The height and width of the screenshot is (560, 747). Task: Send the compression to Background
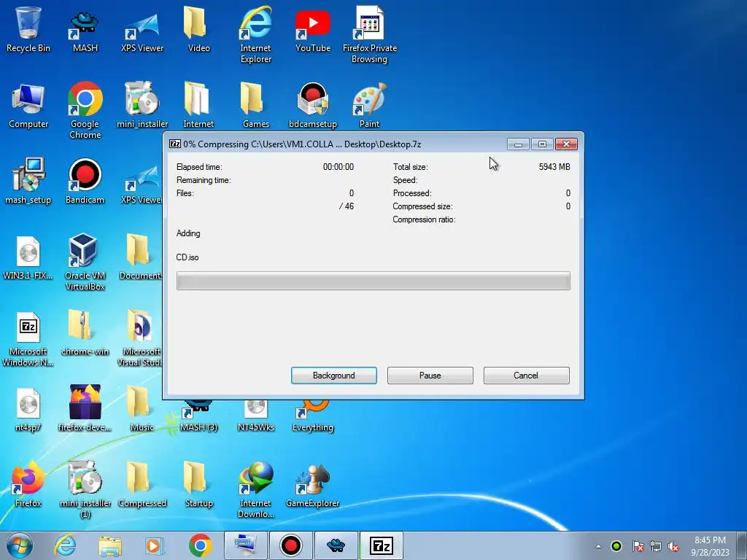point(333,376)
